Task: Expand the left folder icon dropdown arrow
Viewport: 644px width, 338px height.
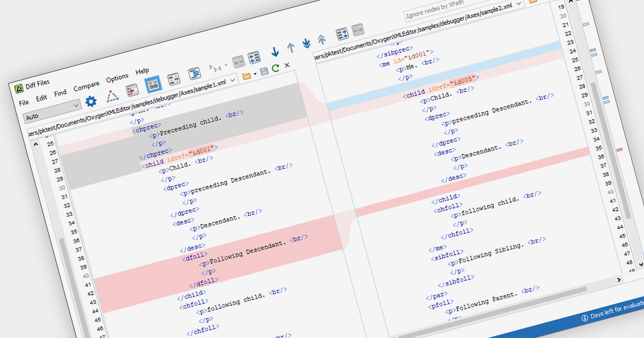Action: pos(255,74)
